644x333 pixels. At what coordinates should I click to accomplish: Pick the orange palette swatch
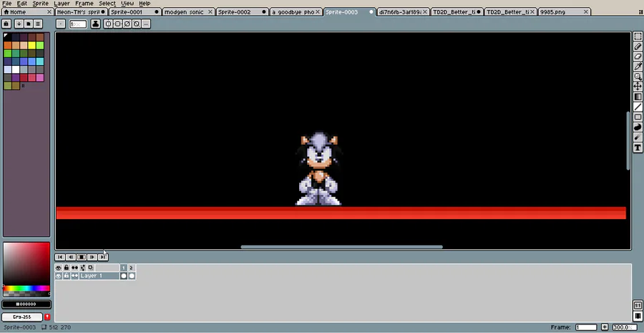pos(7,45)
